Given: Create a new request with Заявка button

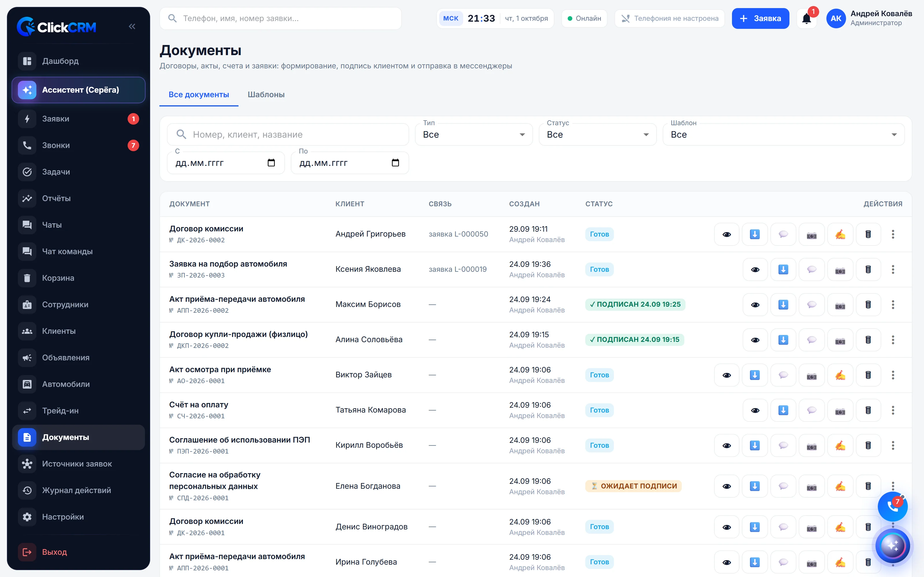Looking at the screenshot, I should tap(760, 18).
